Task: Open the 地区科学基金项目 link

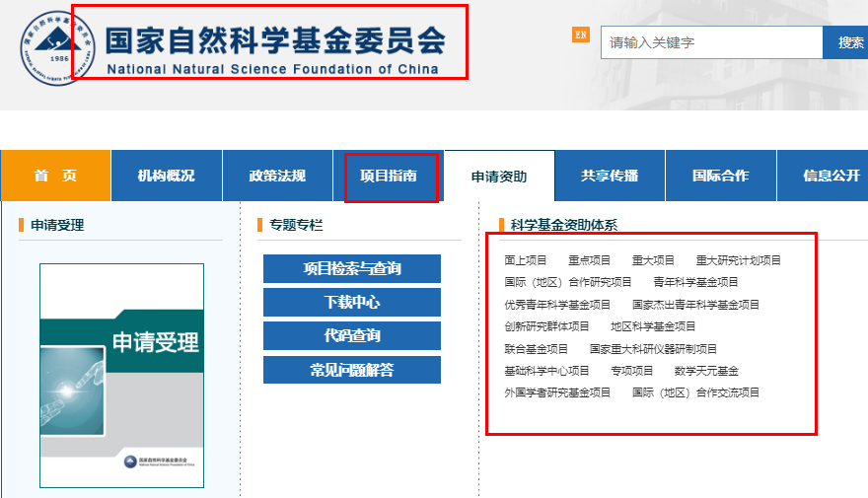Action: [653, 326]
